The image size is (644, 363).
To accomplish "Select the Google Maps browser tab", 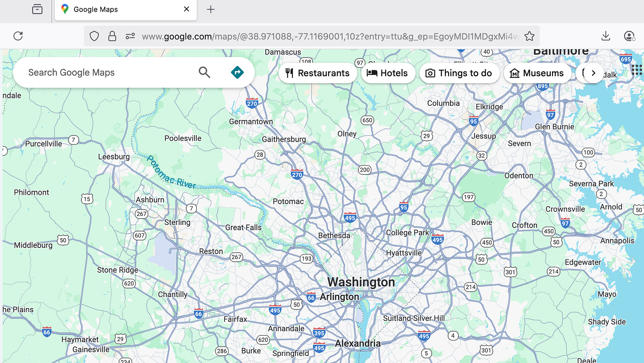I will click(x=126, y=10).
